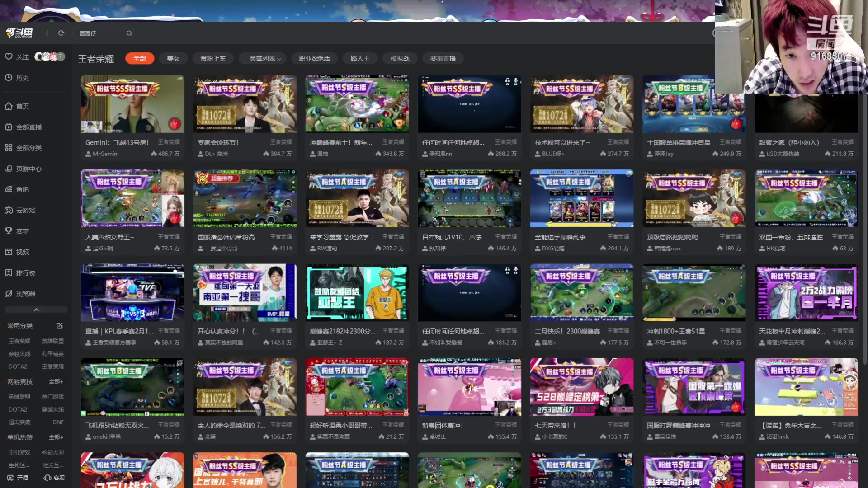Screen dimensions: 868x488
Task: Open 云游戏 cloud gaming
Action: (x=20, y=210)
